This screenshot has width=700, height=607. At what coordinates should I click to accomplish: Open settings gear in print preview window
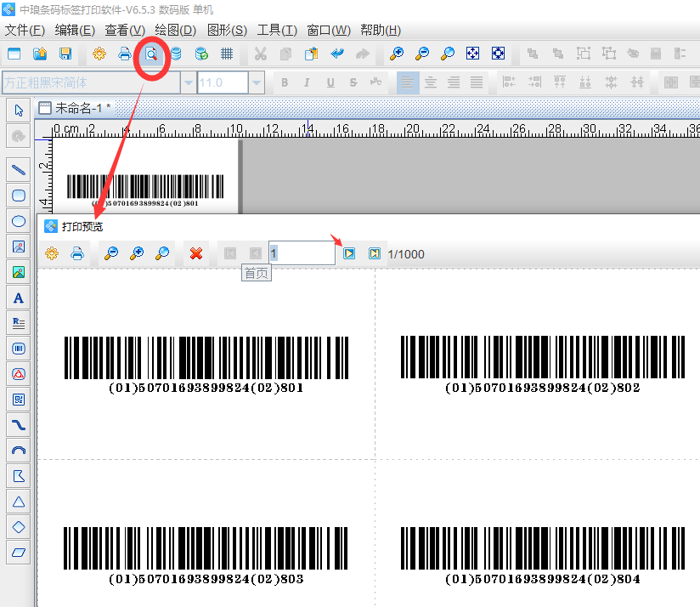52,253
